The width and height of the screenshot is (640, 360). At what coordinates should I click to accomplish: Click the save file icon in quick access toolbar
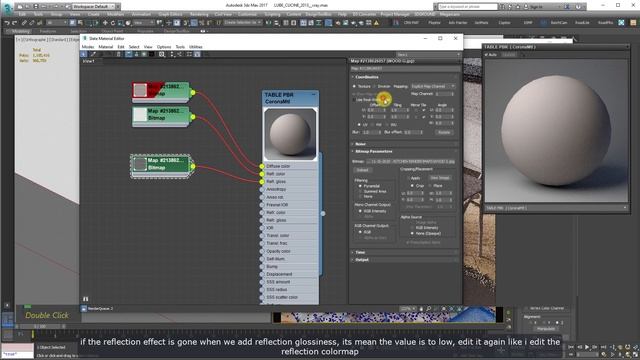pyautogui.click(x=36, y=7)
